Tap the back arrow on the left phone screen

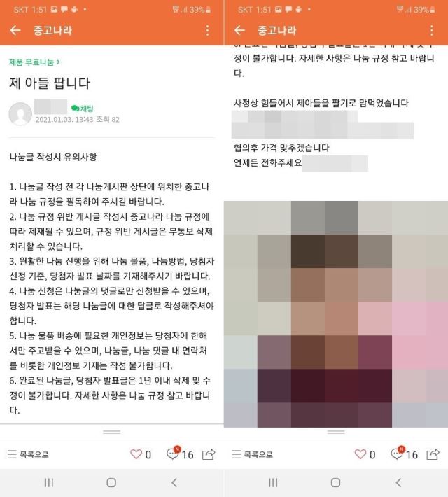[x=15, y=30]
